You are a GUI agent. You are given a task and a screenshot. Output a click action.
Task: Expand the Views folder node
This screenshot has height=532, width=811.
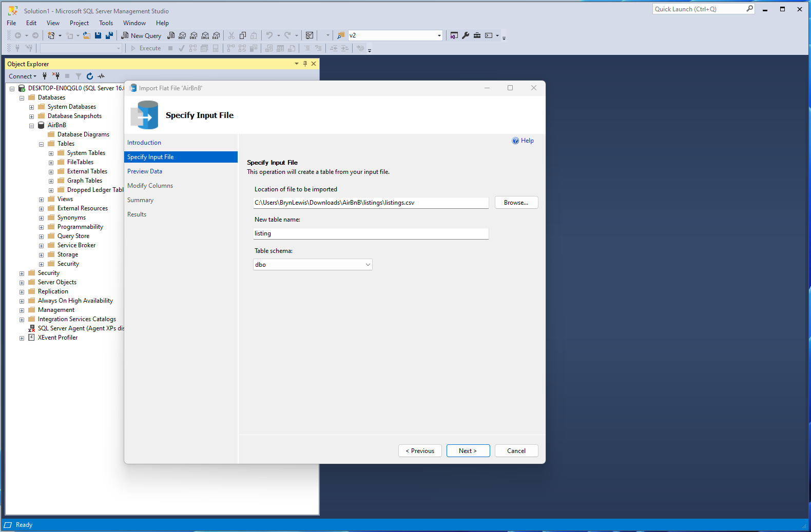(x=42, y=200)
